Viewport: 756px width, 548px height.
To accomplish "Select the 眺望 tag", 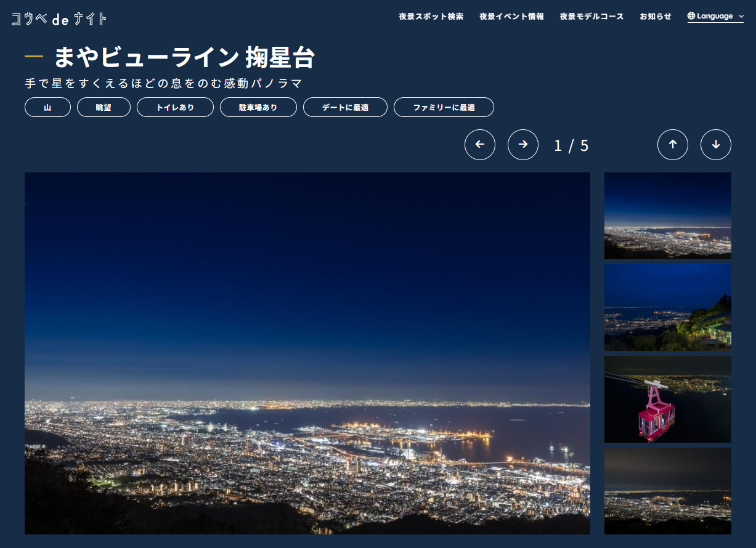I will point(104,107).
